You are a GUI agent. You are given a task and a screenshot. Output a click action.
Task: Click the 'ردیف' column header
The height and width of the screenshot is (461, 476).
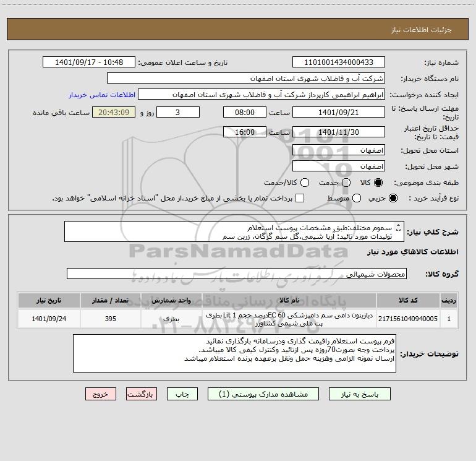pos(449,300)
